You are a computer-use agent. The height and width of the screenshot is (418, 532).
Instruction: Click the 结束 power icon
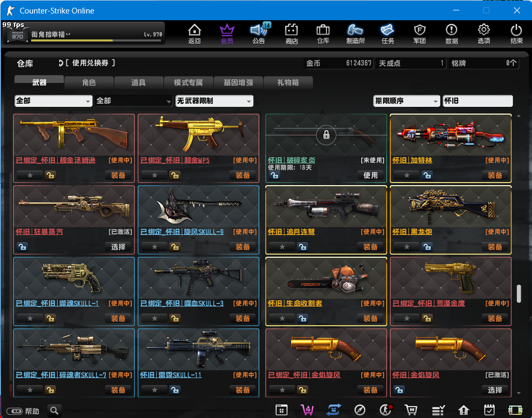(x=516, y=34)
